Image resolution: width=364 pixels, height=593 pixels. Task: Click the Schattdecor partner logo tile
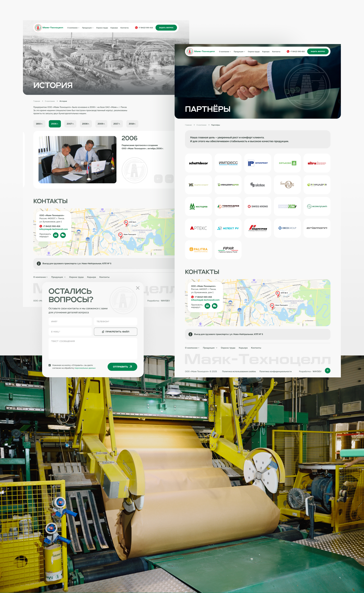(198, 163)
